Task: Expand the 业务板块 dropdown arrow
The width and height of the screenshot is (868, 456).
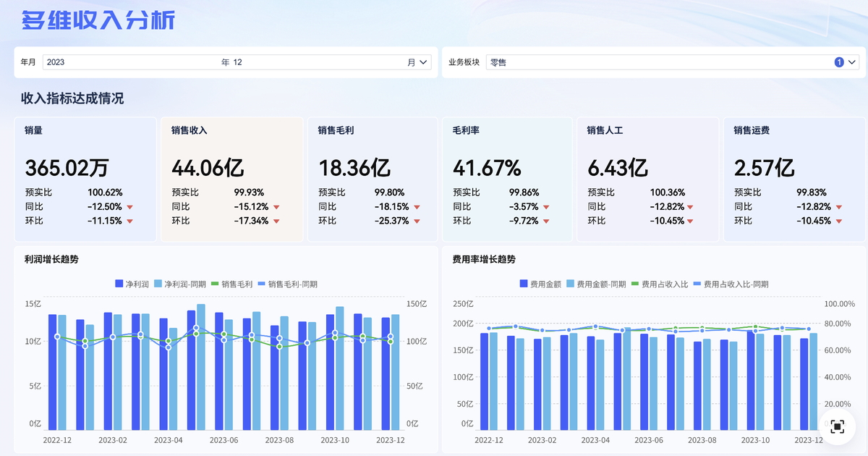Action: 852,62
